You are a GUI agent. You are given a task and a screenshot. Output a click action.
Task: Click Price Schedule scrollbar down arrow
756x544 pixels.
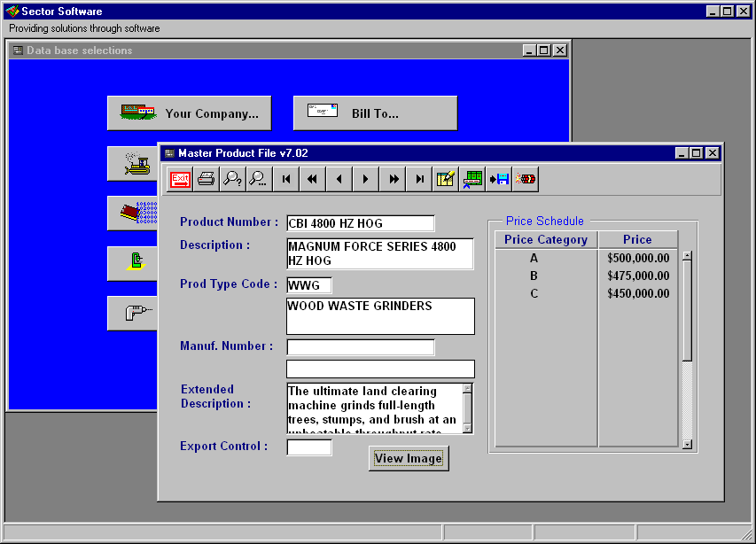[x=688, y=444]
